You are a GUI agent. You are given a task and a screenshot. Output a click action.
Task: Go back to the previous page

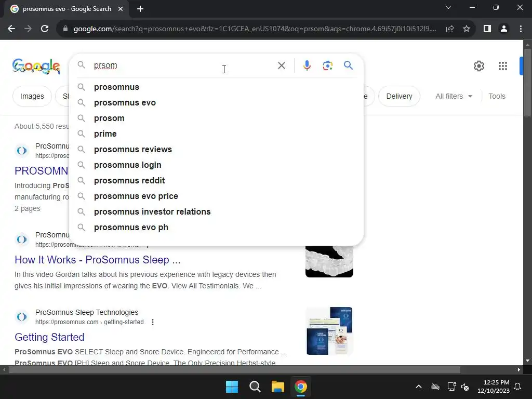tap(11, 29)
